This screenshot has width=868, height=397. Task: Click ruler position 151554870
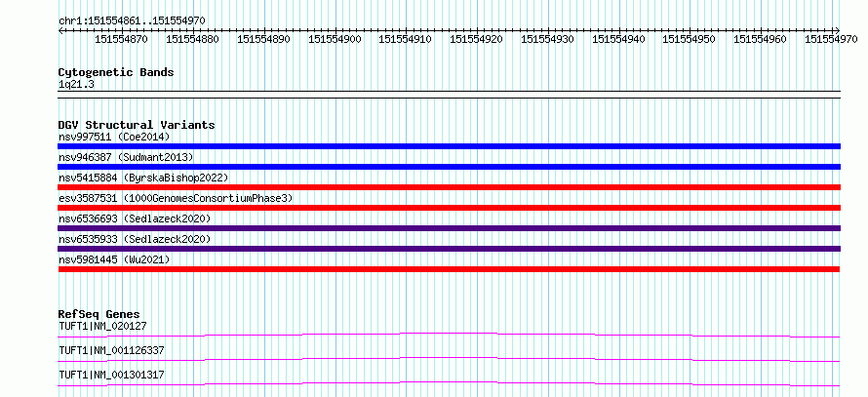tap(121, 39)
